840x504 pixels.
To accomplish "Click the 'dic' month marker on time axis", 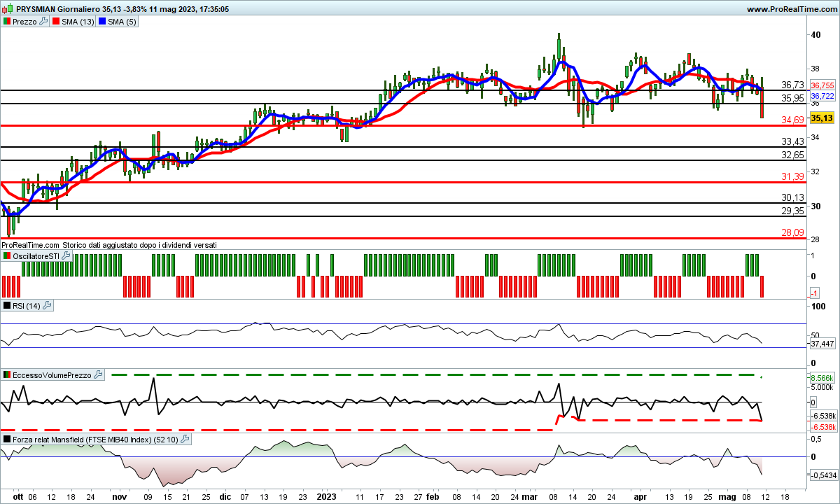I will pyautogui.click(x=225, y=497).
